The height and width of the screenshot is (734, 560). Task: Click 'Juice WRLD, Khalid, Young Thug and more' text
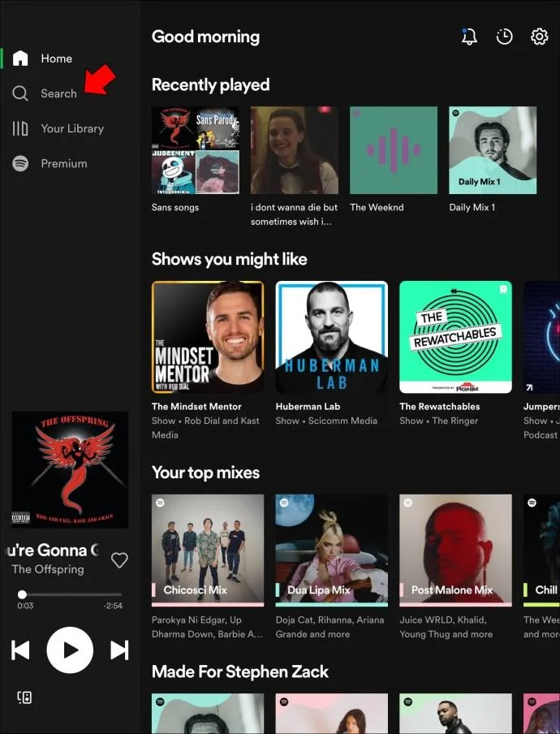tap(446, 627)
